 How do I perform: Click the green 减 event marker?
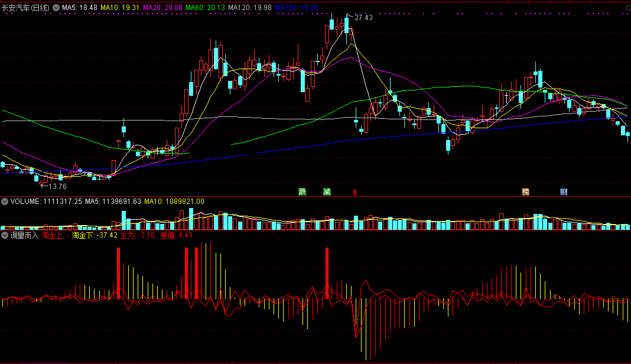tap(327, 191)
